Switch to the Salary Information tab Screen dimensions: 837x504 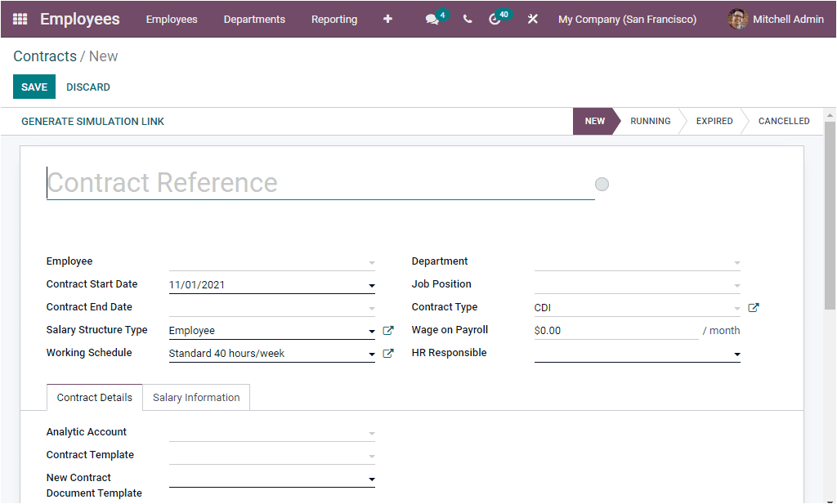(x=196, y=397)
